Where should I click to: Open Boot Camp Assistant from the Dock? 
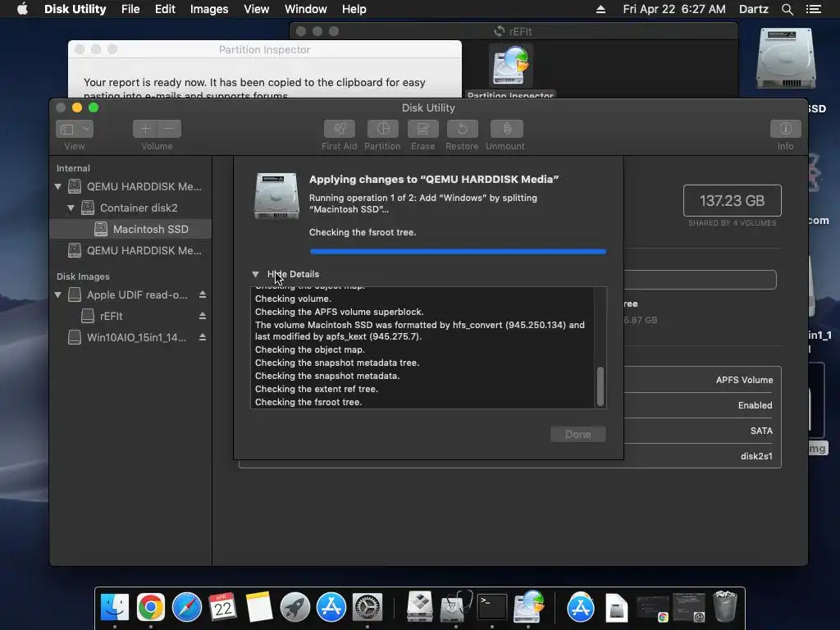coord(419,608)
